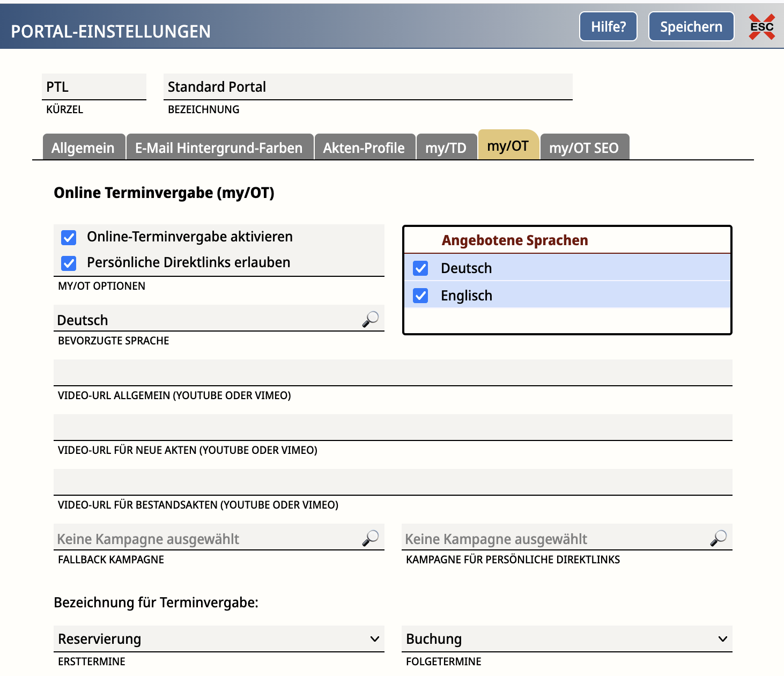Viewport: 784px width, 676px height.
Task: Open help with the Hilfe? button
Action: (x=608, y=27)
